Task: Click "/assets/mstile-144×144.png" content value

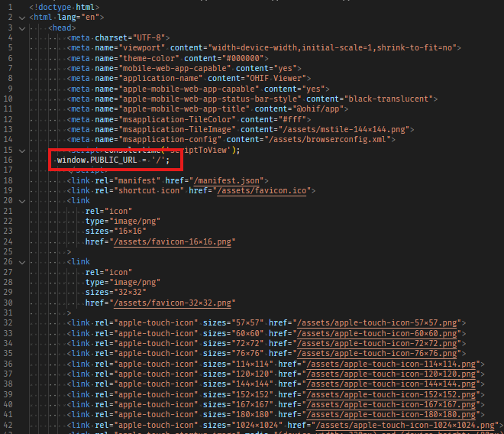Action: (x=344, y=129)
